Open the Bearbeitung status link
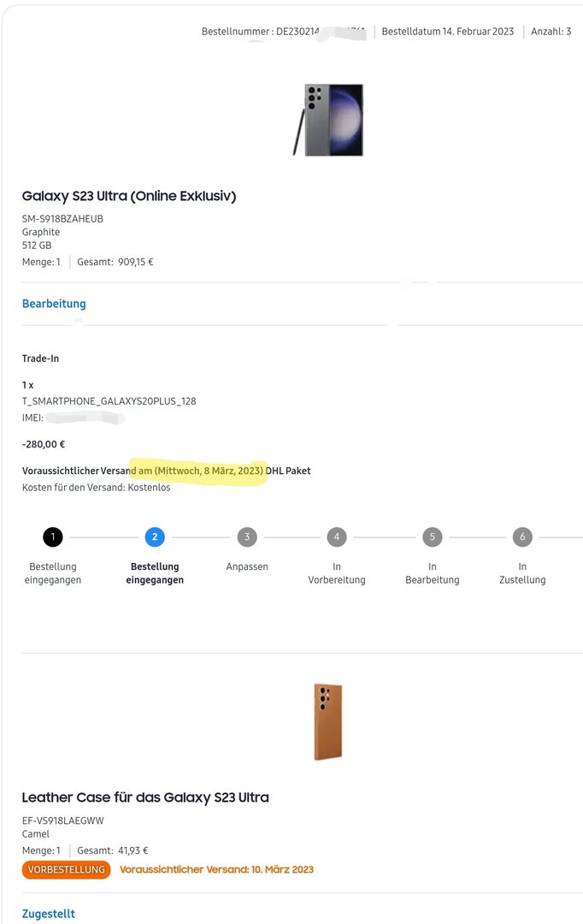583x924 pixels. click(x=54, y=304)
